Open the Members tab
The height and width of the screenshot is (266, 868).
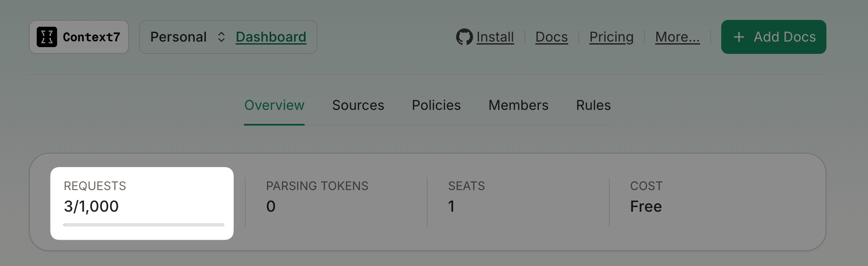[x=518, y=105]
